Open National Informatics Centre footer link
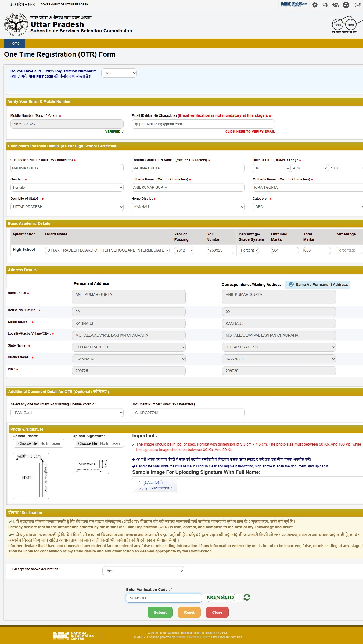 [x=193, y=637]
